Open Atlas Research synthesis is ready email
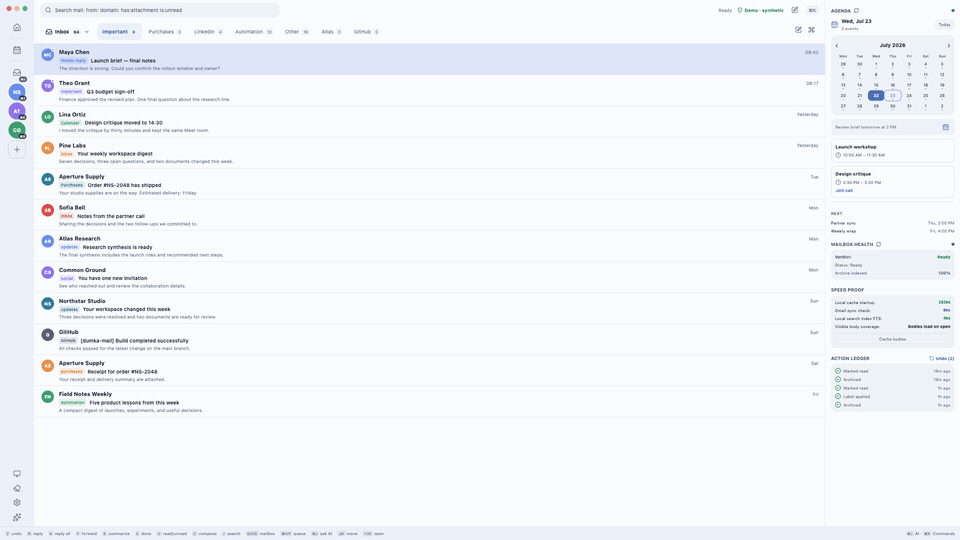 (429, 246)
